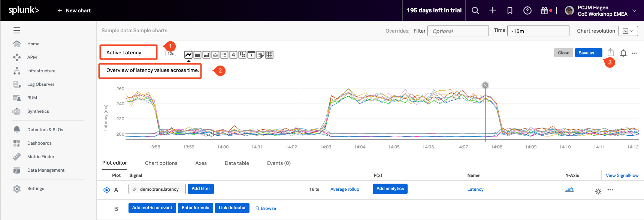Open the search magnifier in top bar
This screenshot has width=644, height=220.
pos(475,10)
